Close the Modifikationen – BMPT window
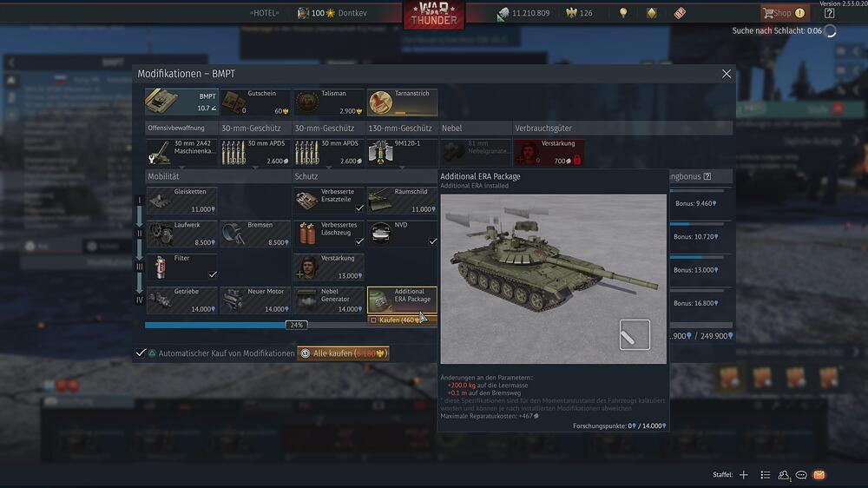 (x=727, y=74)
